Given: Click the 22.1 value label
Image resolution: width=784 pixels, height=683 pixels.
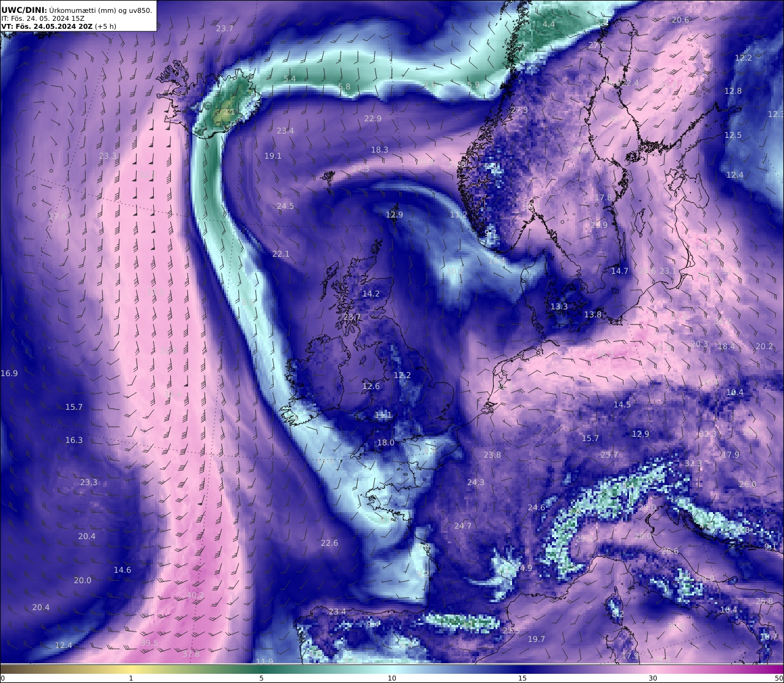Looking at the screenshot, I should coord(281,254).
